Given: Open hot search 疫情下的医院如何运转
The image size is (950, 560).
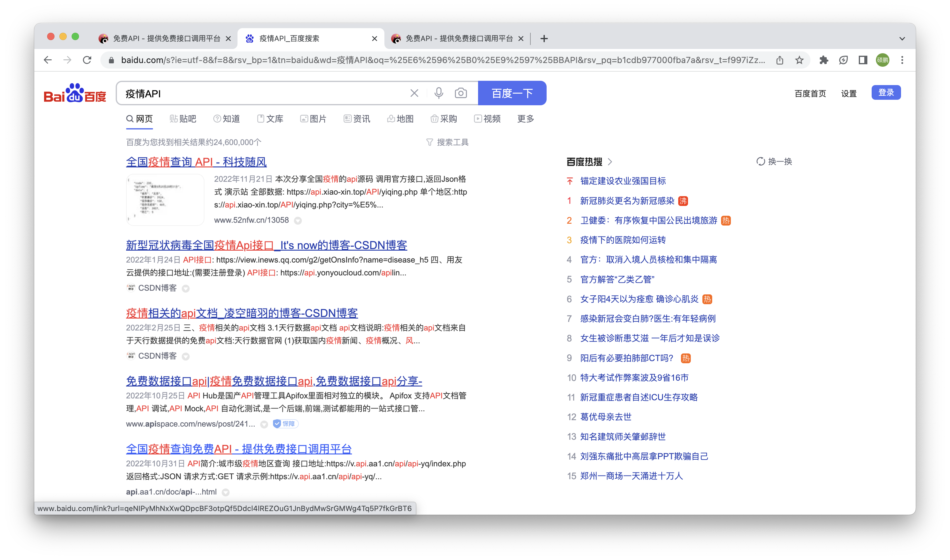Looking at the screenshot, I should pyautogui.click(x=623, y=240).
